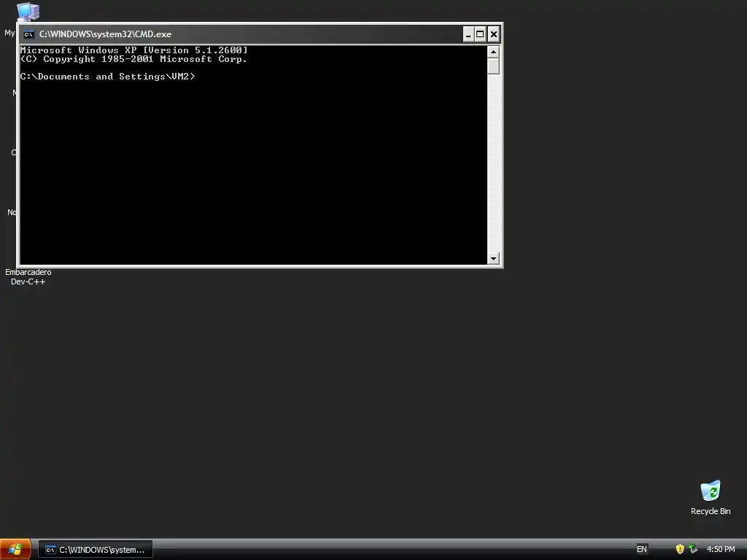Click the Copyright 1985-2001 Microsoft Corp line
Viewport: 747px width, 560px height.
(134, 59)
